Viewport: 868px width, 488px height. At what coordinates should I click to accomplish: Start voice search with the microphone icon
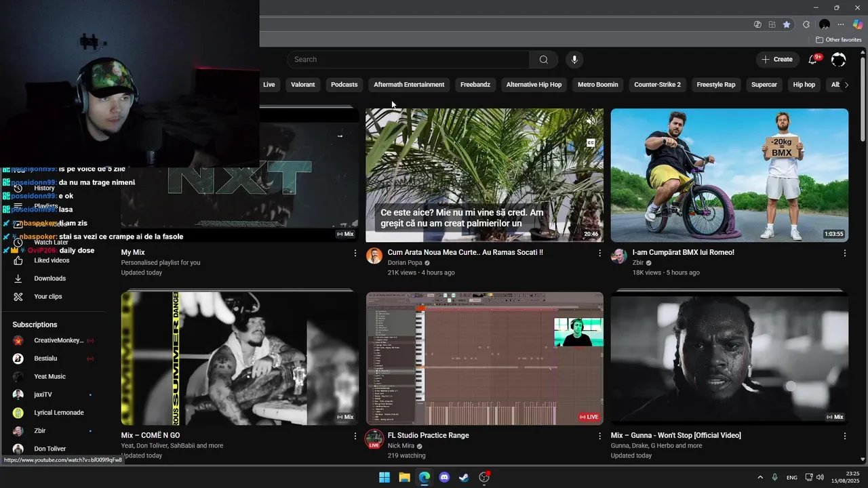[x=574, y=60]
